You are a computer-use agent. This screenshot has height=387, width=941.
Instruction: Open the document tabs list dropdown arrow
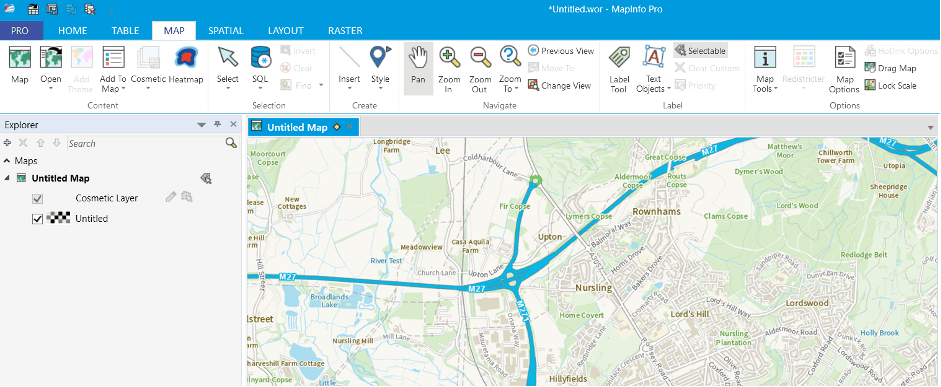coord(931,128)
